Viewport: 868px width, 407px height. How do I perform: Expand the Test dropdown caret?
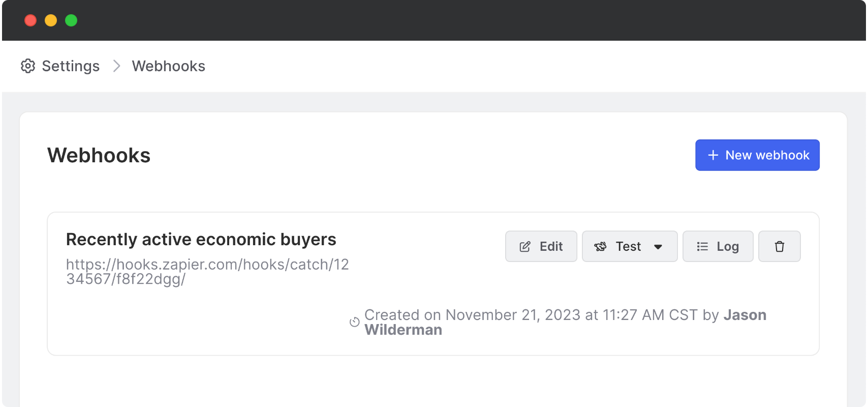[658, 247]
